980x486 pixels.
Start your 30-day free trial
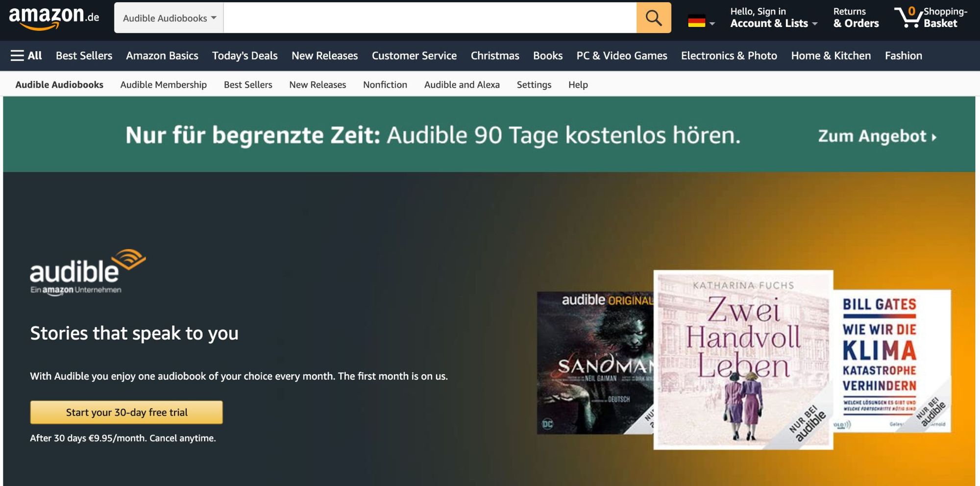126,413
